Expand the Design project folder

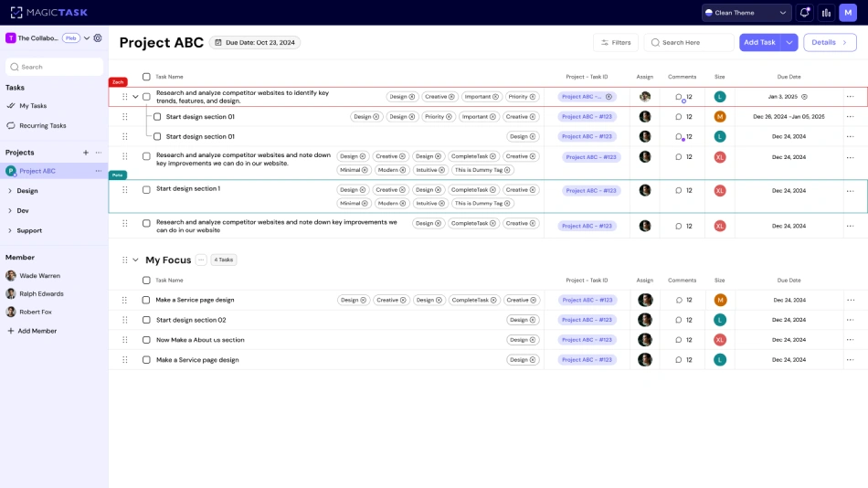(x=10, y=191)
